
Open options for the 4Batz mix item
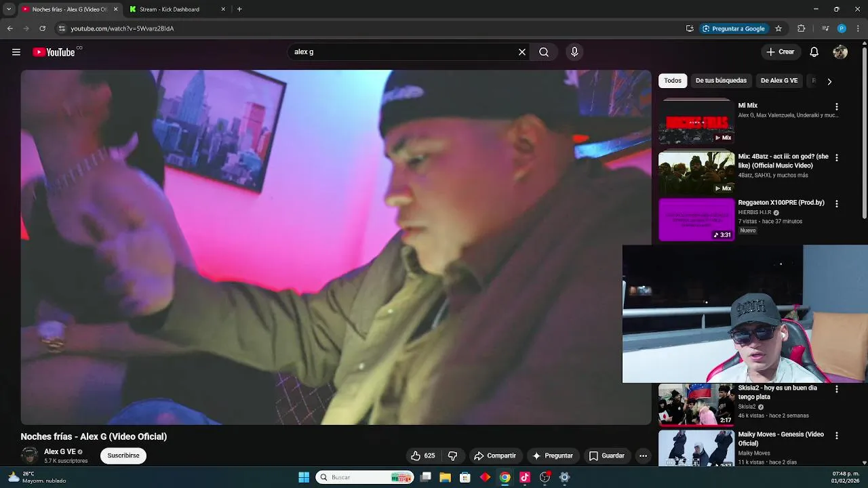click(837, 158)
